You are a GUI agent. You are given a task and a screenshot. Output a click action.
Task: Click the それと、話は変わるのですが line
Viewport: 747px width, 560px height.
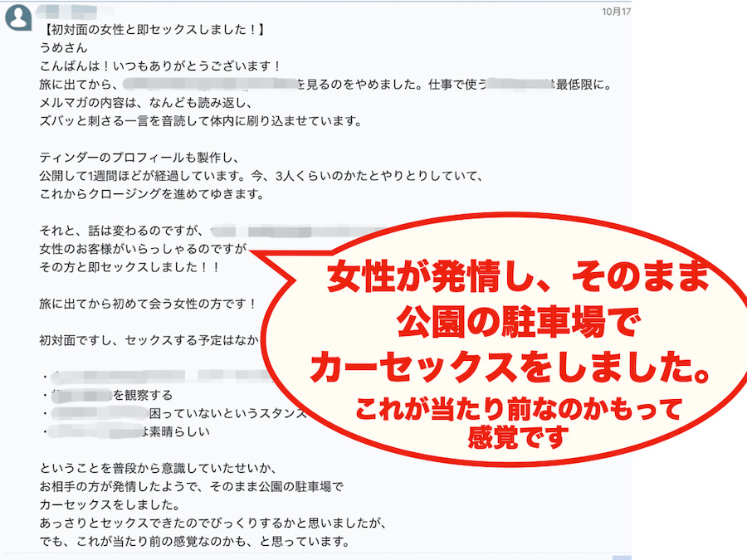click(x=121, y=231)
